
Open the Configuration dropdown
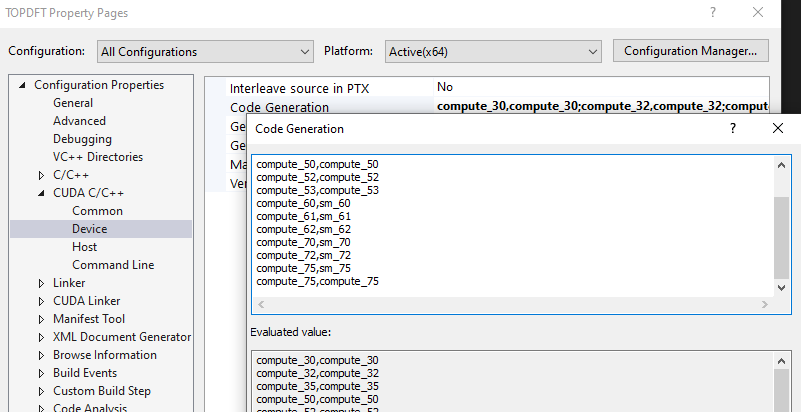tap(205, 52)
